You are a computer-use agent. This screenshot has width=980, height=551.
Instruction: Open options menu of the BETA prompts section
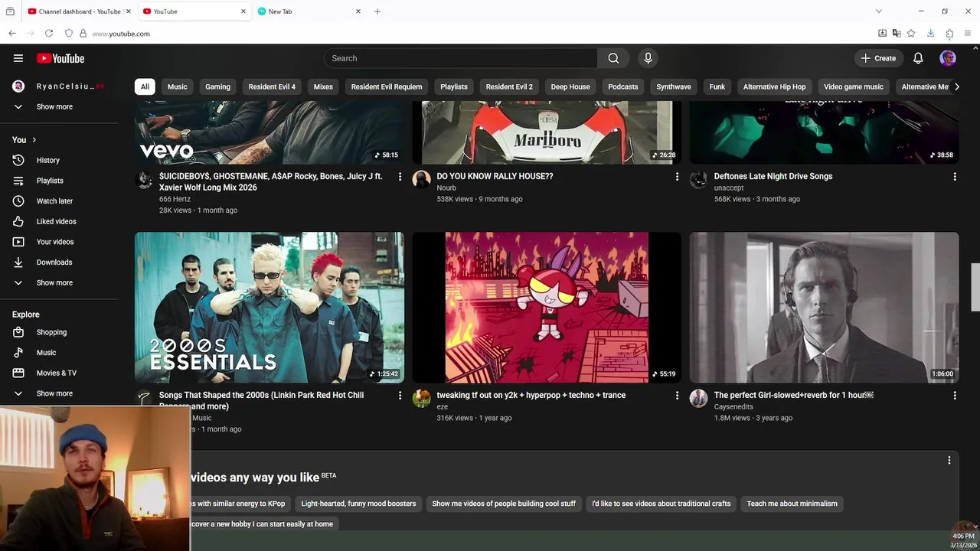point(949,461)
